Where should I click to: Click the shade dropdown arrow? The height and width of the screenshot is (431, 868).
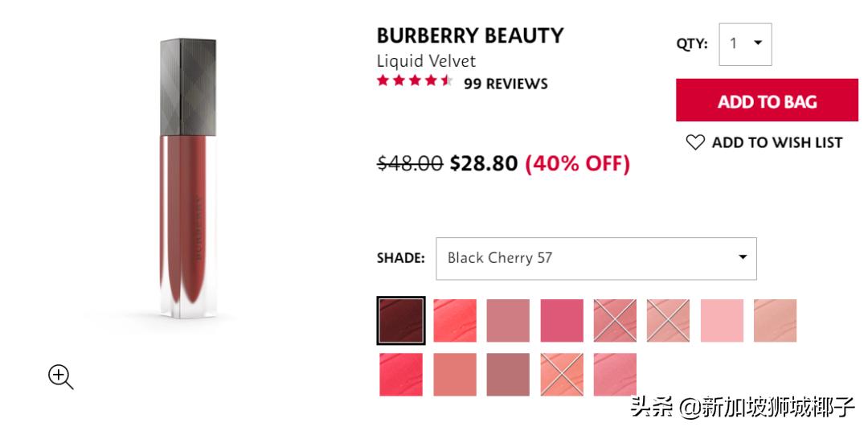[x=743, y=257]
